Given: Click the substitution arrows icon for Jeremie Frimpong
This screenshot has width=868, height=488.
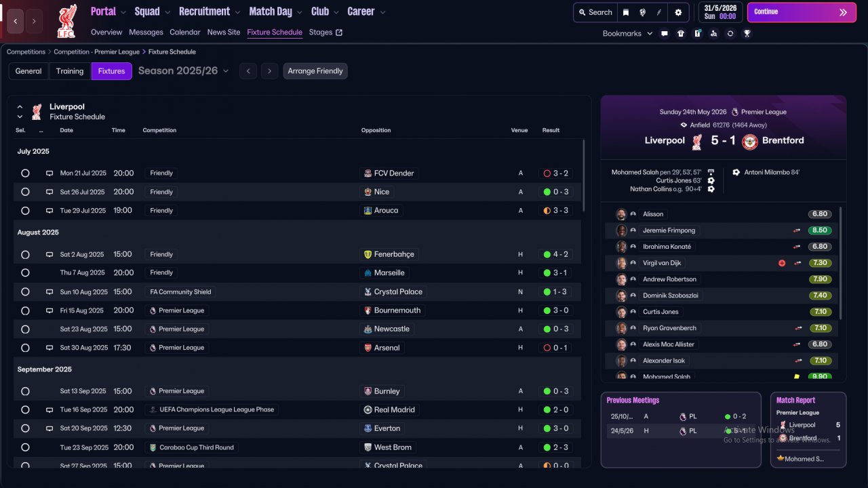Looking at the screenshot, I should pos(797,230).
